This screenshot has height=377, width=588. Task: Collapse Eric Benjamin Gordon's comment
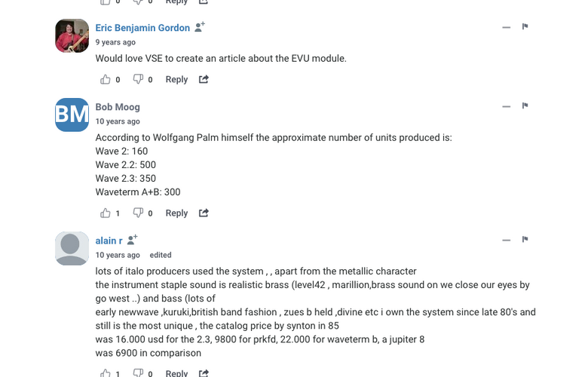tap(507, 27)
